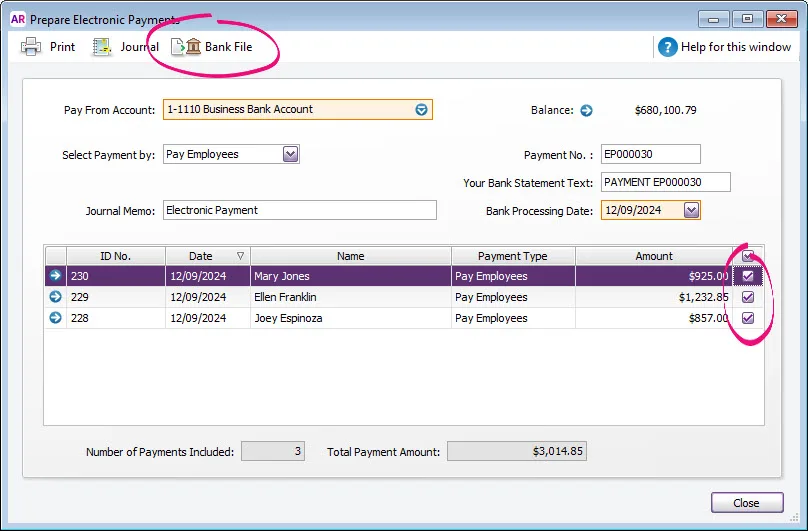Click the Your Bank Statement Text field
This screenshot has height=531, width=808.
(x=665, y=182)
